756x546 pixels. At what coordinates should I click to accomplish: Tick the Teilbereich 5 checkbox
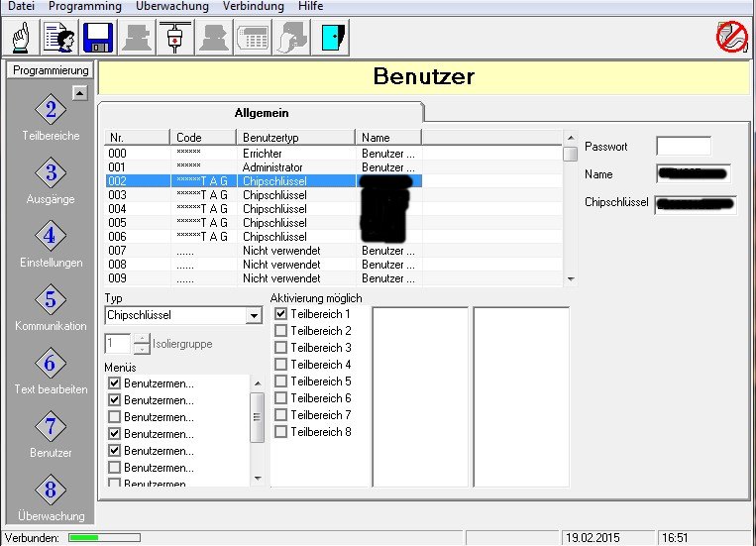coord(281,382)
